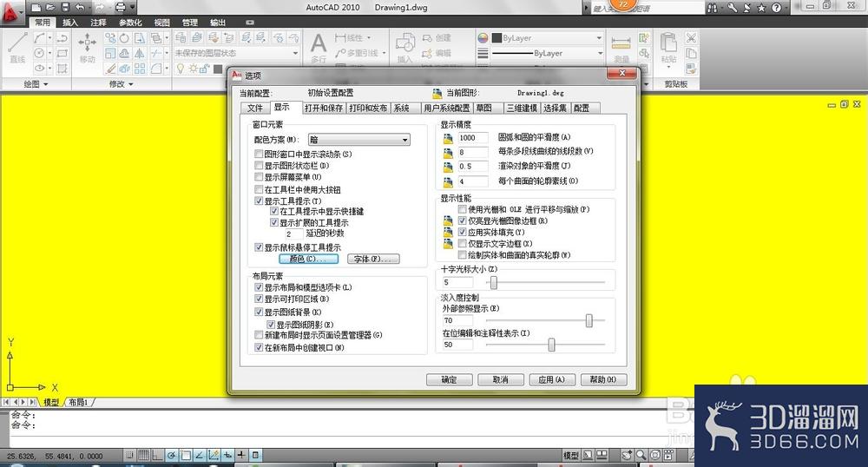
Task: Click the 外部参照显示 slider handle
Action: 589,320
